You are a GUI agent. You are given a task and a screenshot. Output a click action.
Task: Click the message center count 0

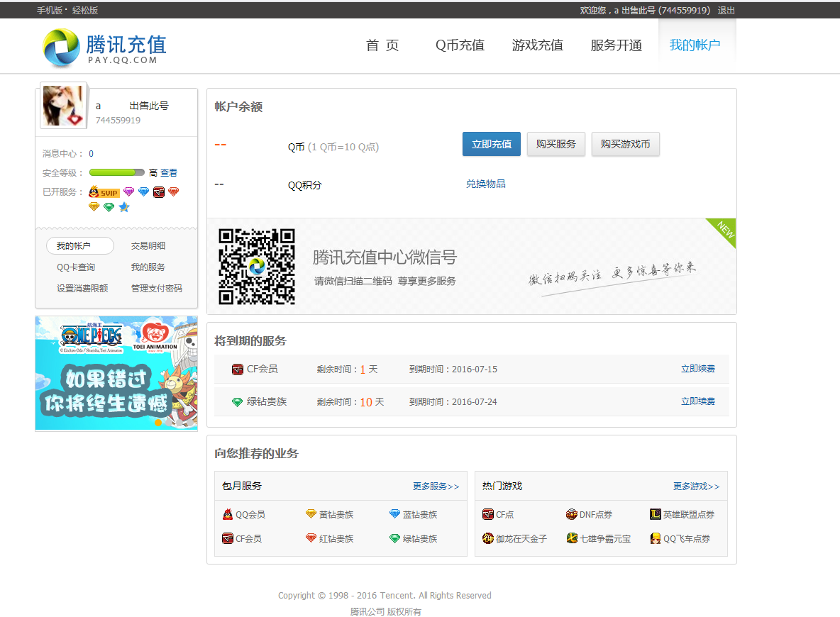91,154
